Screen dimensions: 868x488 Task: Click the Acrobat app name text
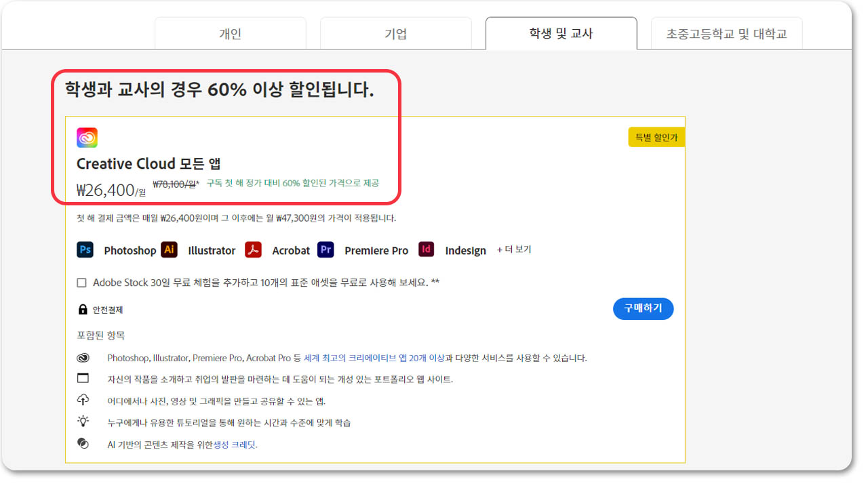[291, 250]
